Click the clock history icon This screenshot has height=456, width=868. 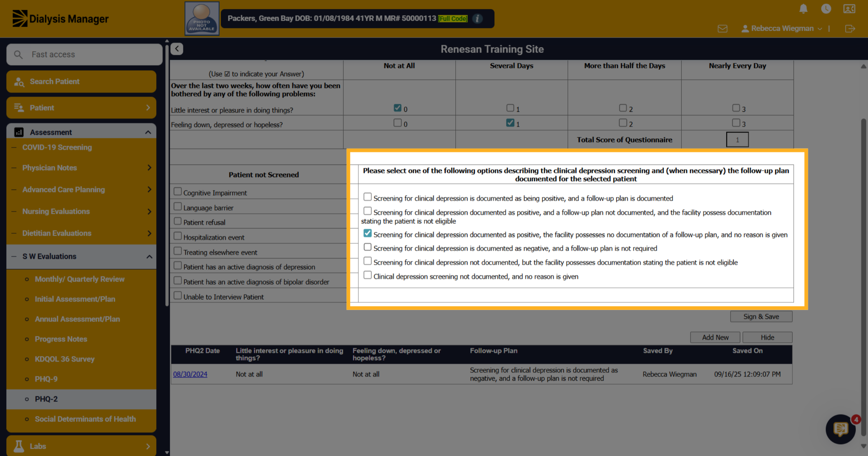(826, 9)
